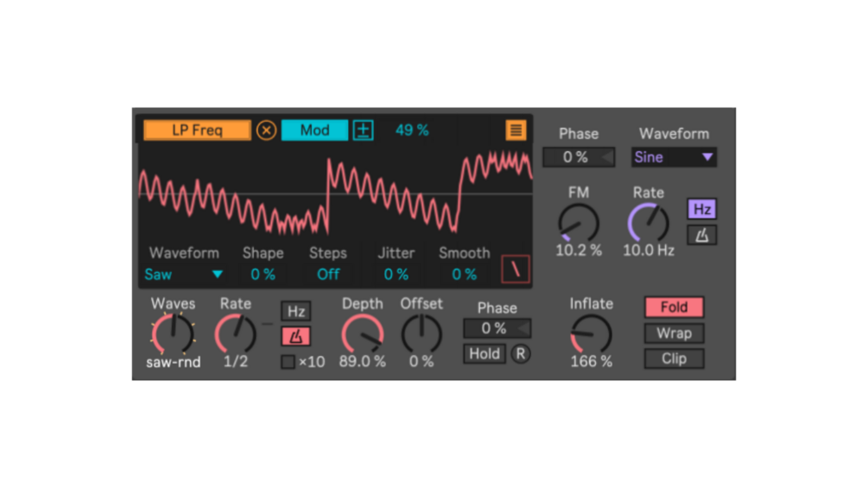
Task: Click the FM knob
Action: click(579, 223)
